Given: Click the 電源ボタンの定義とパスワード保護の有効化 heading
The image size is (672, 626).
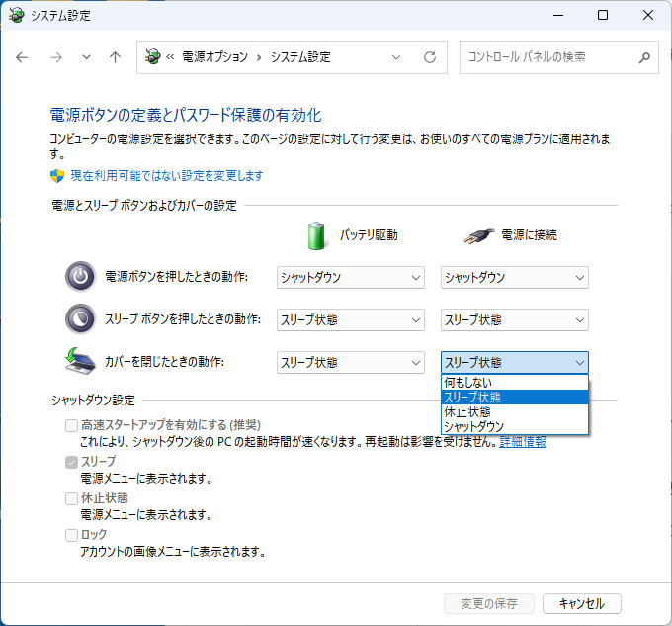Looking at the screenshot, I should pyautogui.click(x=186, y=115).
